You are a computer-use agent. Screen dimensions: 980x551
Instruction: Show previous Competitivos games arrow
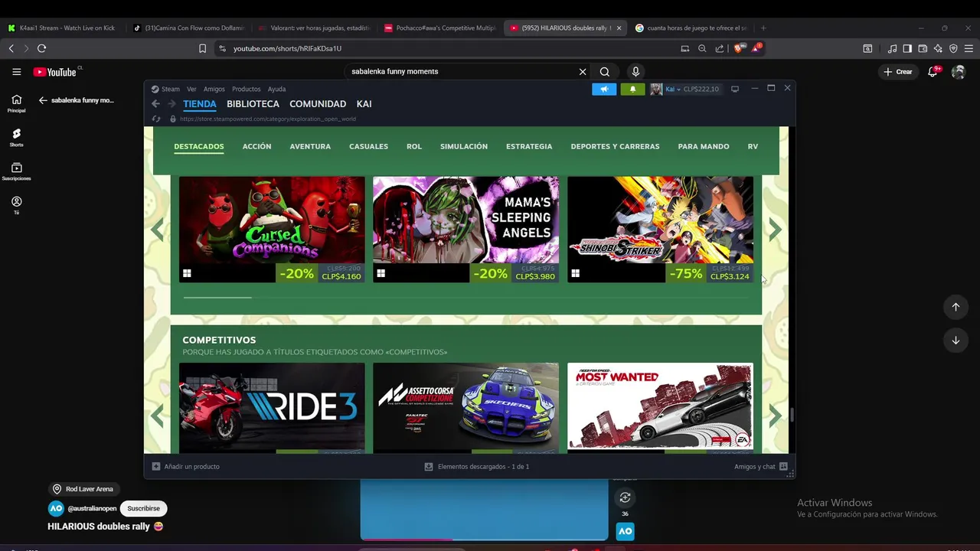(158, 416)
